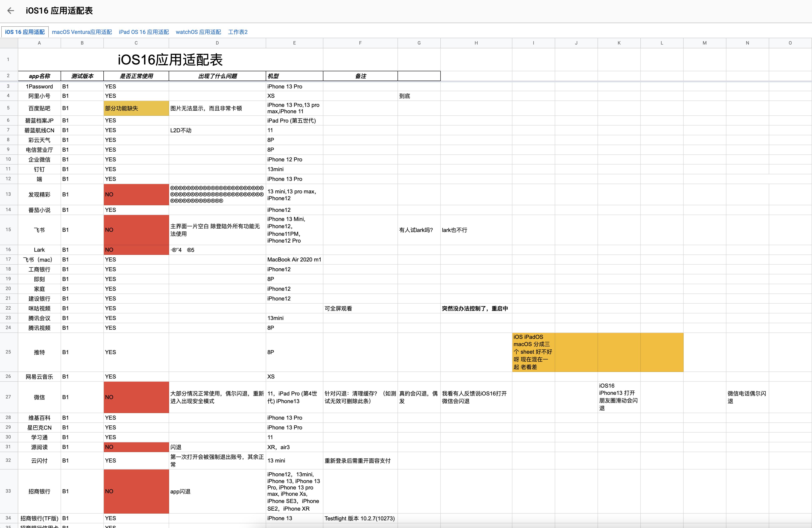The height and width of the screenshot is (528, 812).
Task: Select the 是否正常使用 header cell
Action: pyautogui.click(x=136, y=76)
